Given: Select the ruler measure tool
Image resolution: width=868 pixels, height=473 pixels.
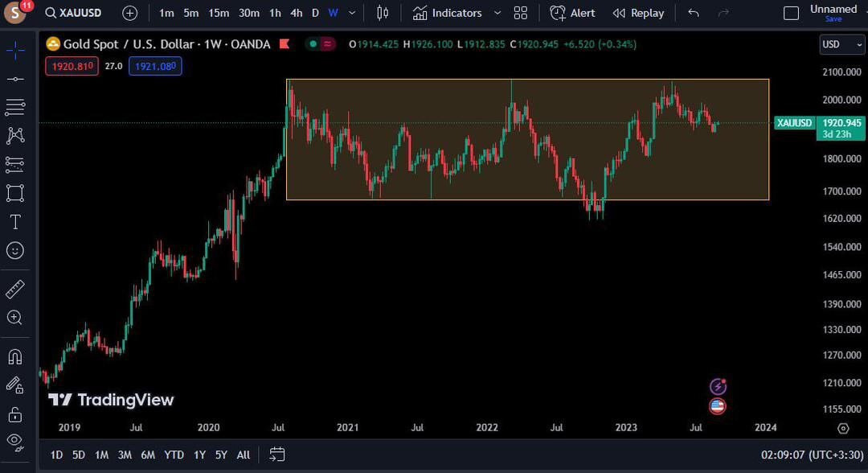Looking at the screenshot, I should (15, 289).
